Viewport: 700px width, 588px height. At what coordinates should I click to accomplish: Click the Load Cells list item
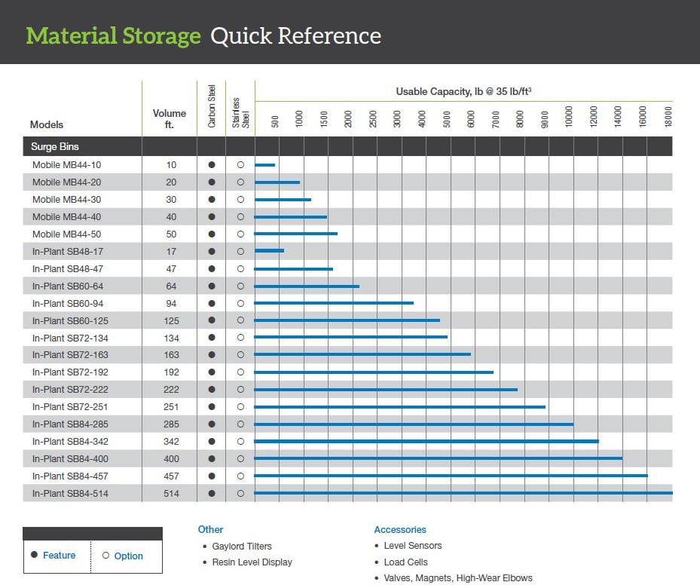pyautogui.click(x=405, y=562)
